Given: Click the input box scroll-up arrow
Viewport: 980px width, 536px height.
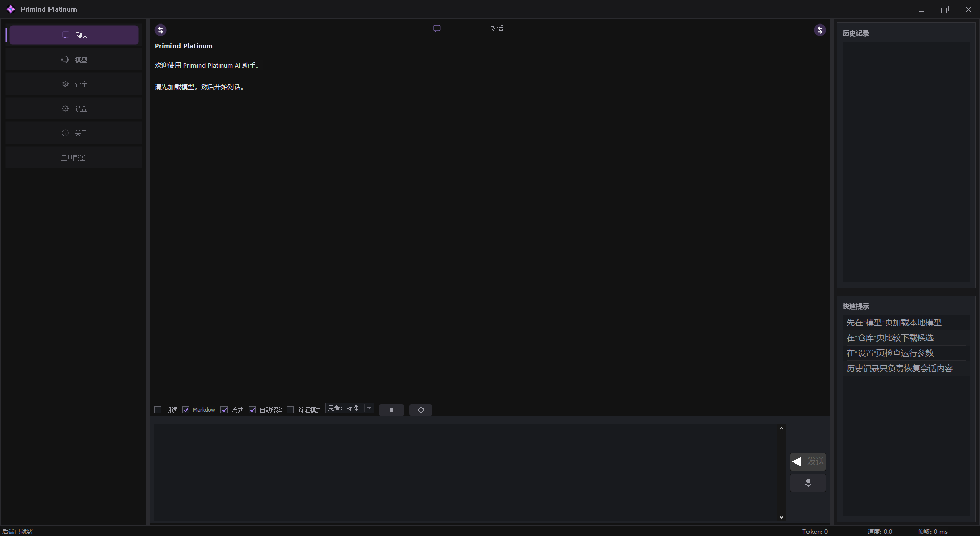Looking at the screenshot, I should [x=781, y=428].
